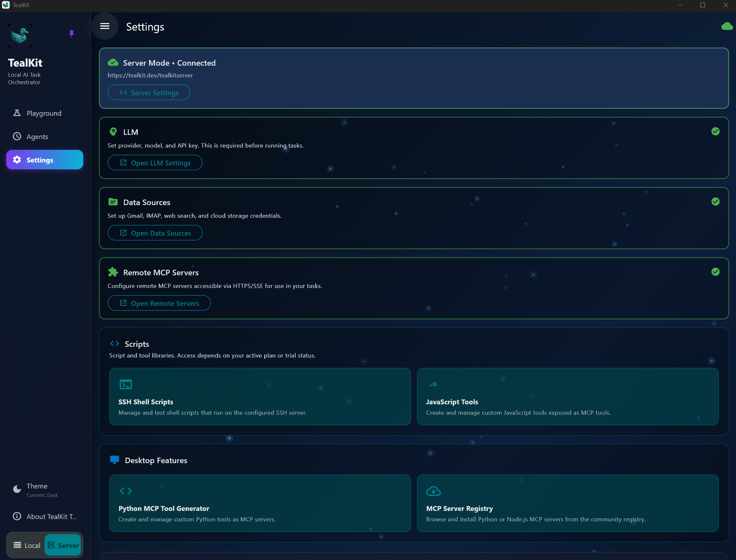Click the Theme moon icon
The image size is (736, 560).
(17, 489)
